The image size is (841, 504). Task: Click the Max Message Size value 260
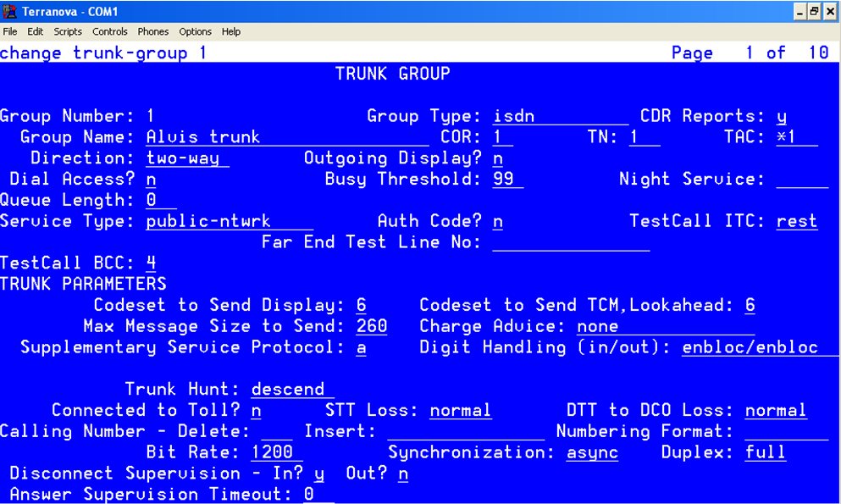click(372, 326)
